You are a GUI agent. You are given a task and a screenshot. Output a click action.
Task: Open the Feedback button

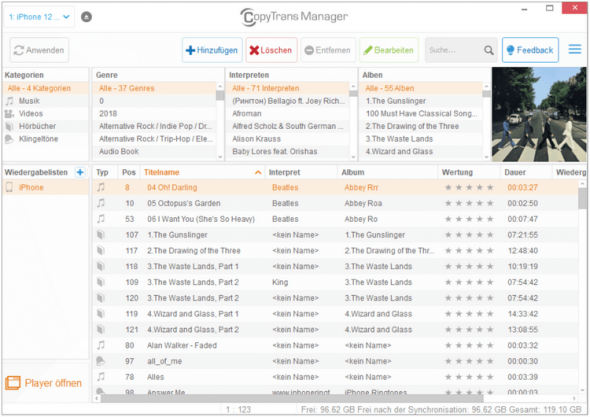coord(530,50)
